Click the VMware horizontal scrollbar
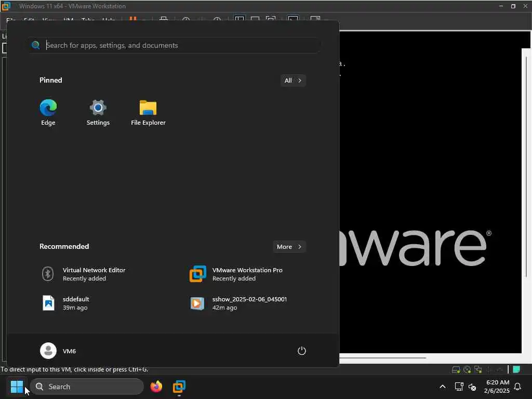 (x=383, y=357)
